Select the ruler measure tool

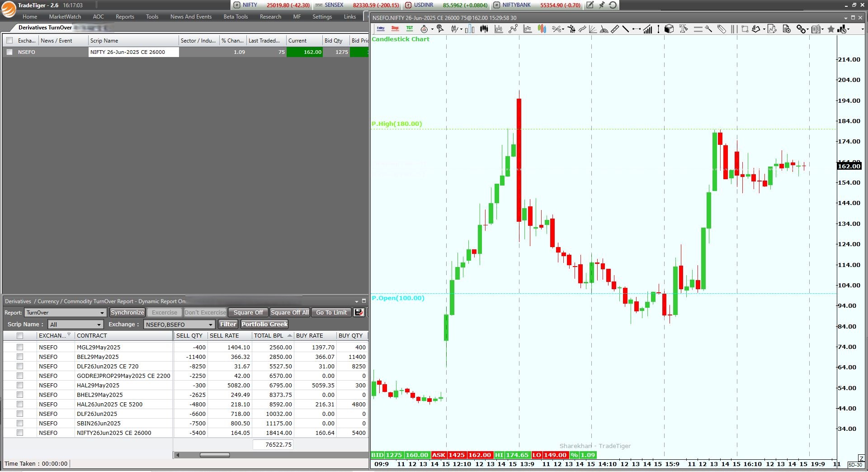pyautogui.click(x=615, y=29)
